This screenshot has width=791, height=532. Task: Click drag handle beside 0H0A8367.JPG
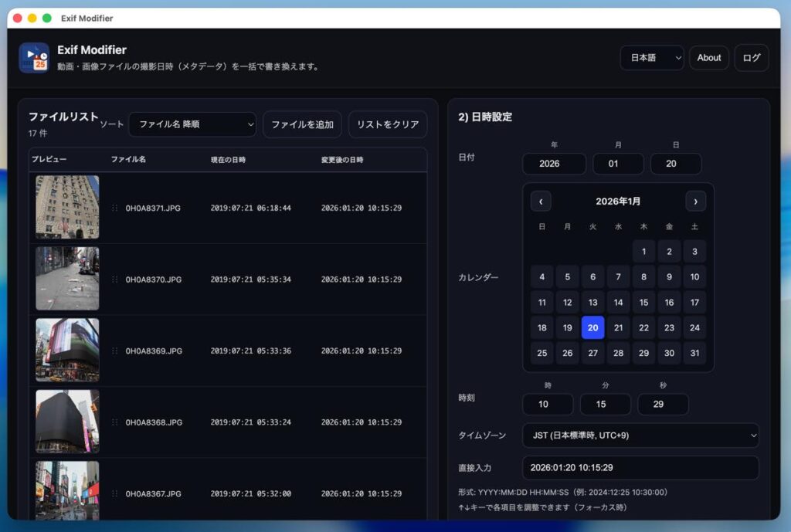pyautogui.click(x=115, y=493)
